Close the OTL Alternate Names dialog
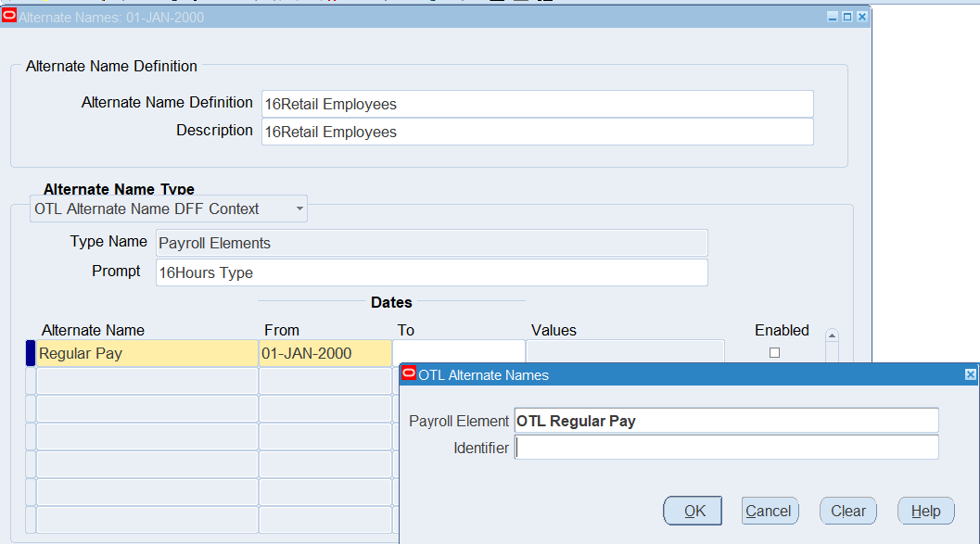The image size is (980, 544). [x=970, y=374]
